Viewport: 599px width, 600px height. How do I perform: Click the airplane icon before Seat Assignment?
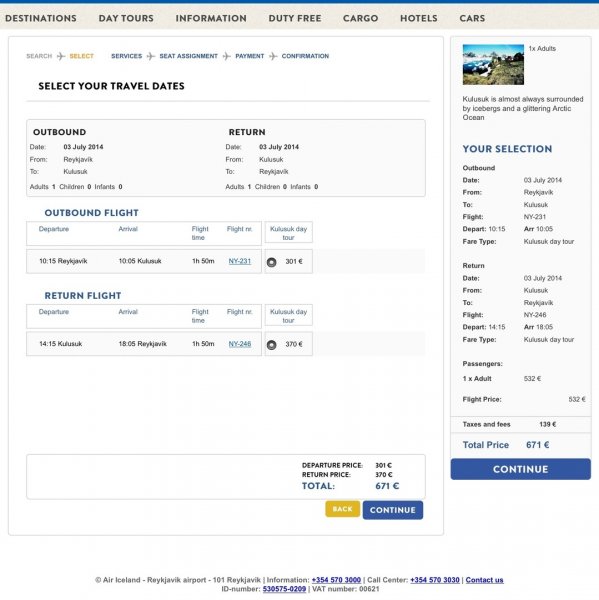[151, 56]
